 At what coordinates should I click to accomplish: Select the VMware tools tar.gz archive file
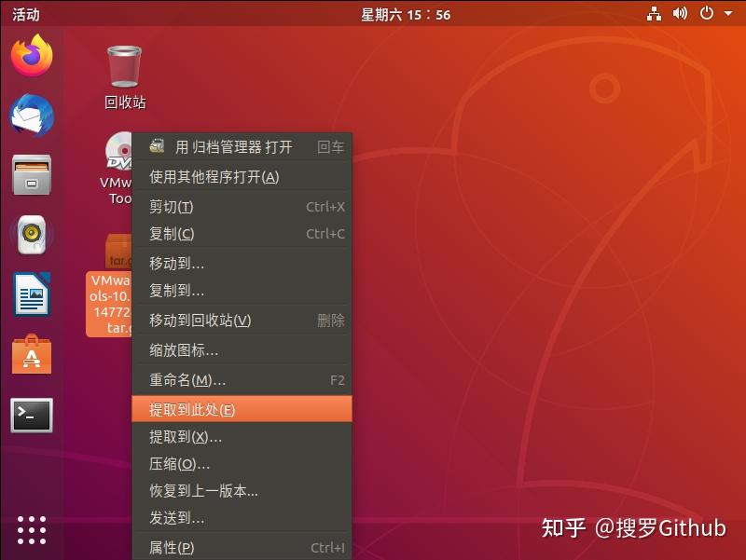click(x=110, y=285)
